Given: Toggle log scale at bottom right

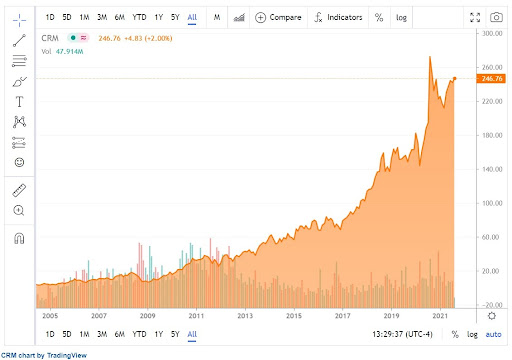Looking at the screenshot, I should click(x=472, y=334).
